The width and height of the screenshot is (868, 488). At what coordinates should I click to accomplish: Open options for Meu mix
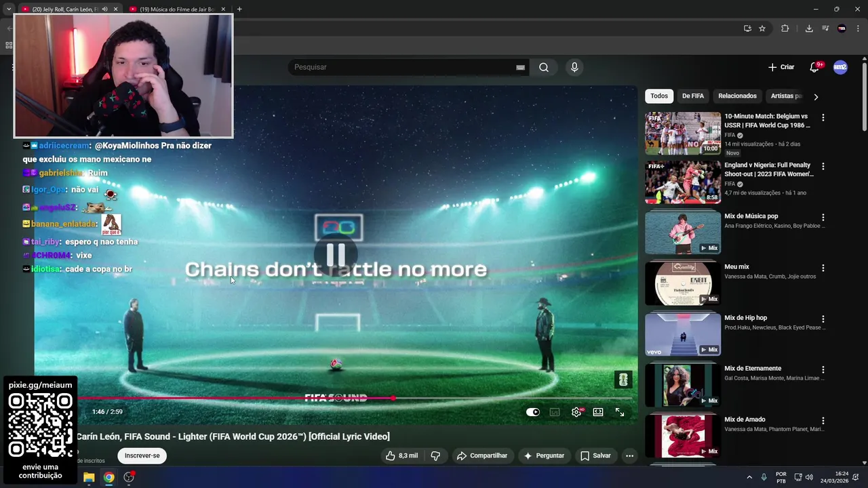pyautogui.click(x=823, y=268)
